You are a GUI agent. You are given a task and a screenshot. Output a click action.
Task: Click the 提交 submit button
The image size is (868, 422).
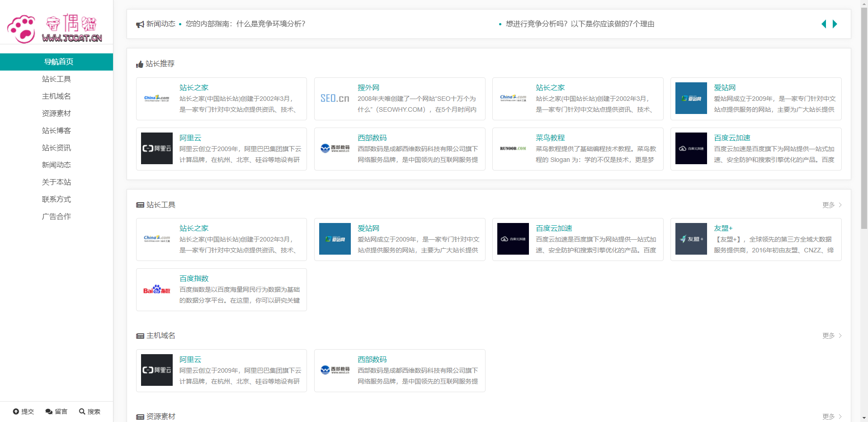click(x=24, y=412)
